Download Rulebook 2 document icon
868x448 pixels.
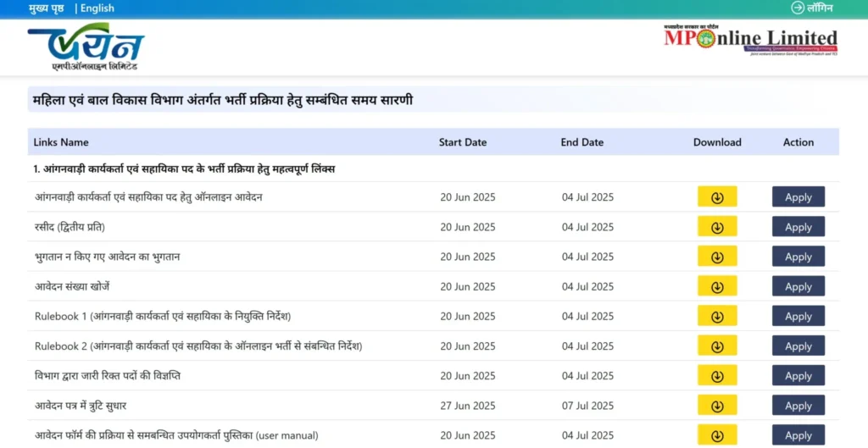click(717, 346)
